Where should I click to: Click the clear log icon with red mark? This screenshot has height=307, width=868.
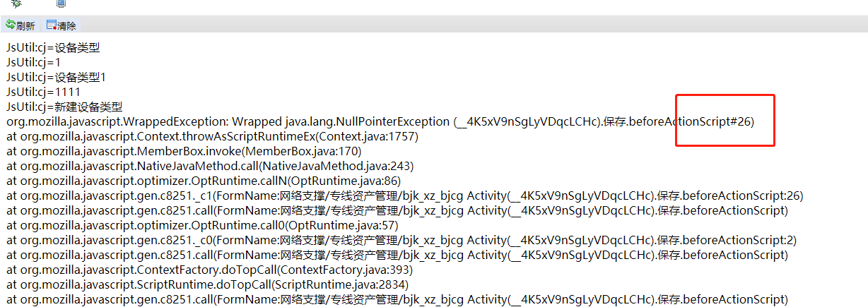point(52,25)
